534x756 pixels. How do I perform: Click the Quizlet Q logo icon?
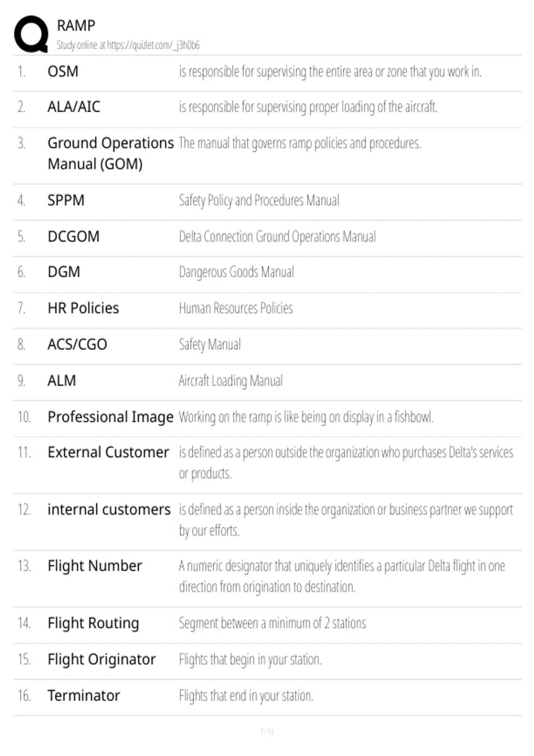point(31,34)
